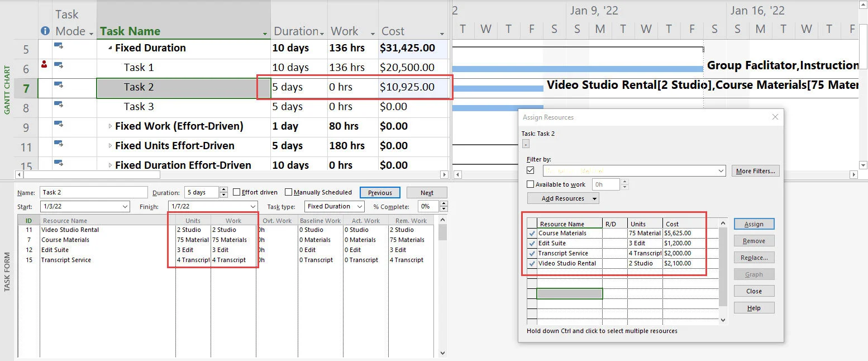The image size is (868, 361).
Task: Click the info indicator column header icon
Action: [45, 31]
